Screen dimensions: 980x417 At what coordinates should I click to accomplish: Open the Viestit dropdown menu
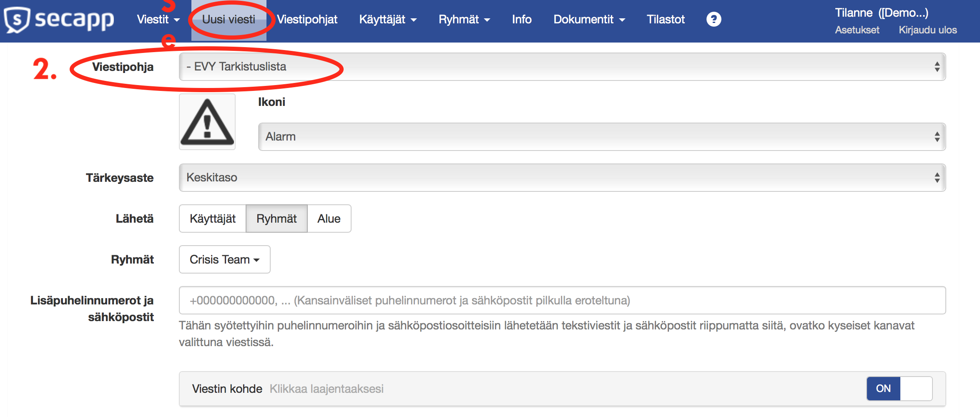coord(158,20)
